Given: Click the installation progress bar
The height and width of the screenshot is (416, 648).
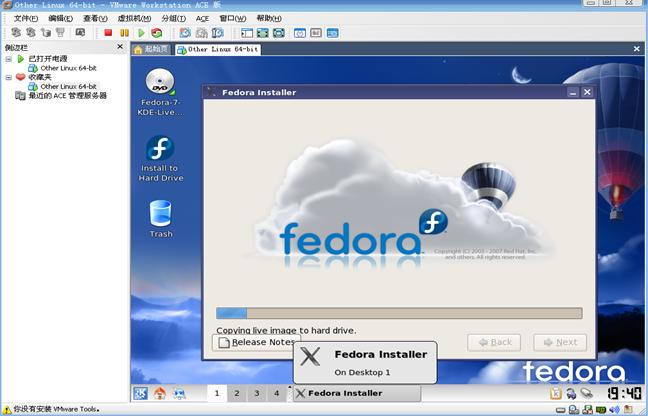Looking at the screenshot, I should pos(399,313).
